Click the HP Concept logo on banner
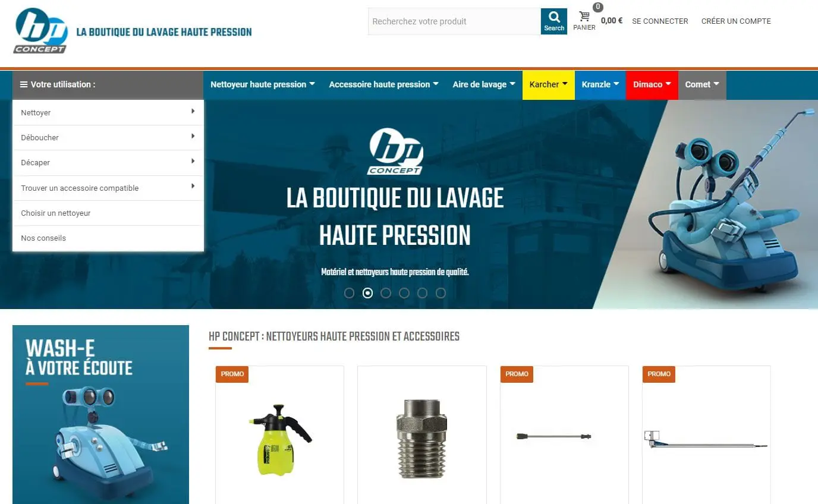Viewport: 818px width, 504px height. pos(395,151)
